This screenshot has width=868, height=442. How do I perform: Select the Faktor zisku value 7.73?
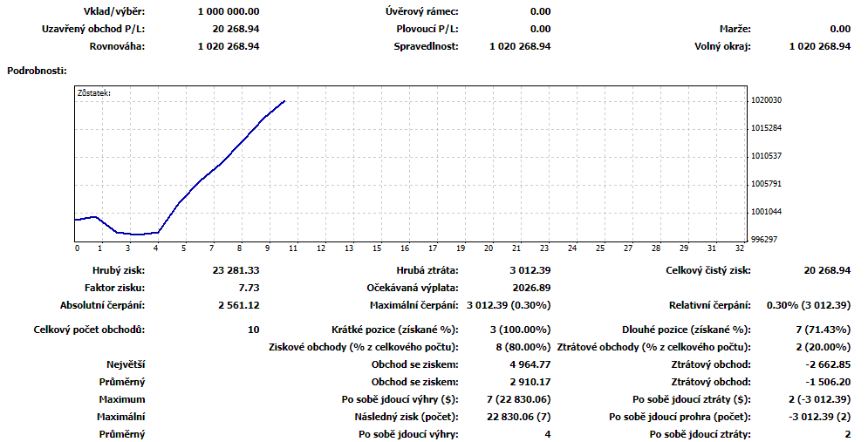tap(248, 288)
